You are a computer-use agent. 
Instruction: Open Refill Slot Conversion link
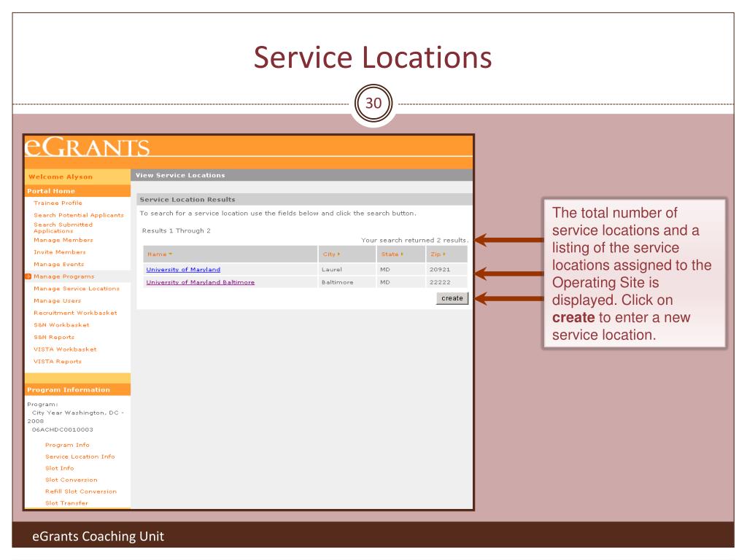[80, 491]
